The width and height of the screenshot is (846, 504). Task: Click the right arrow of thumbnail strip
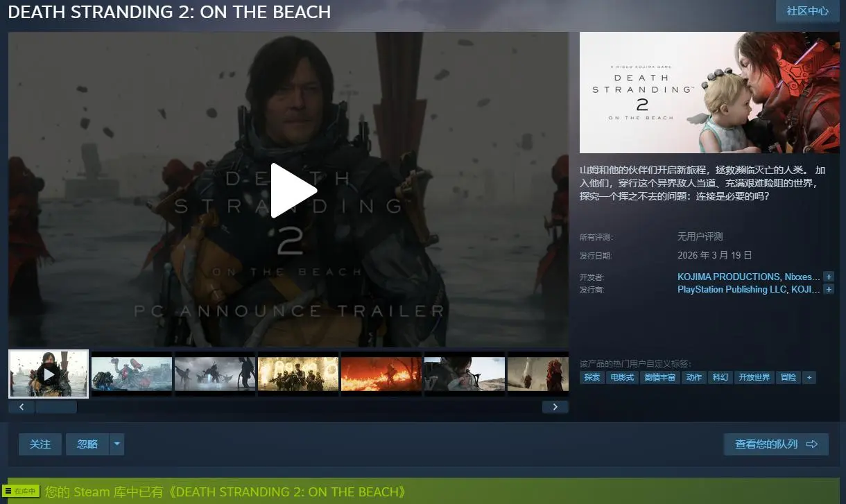pyautogui.click(x=555, y=407)
